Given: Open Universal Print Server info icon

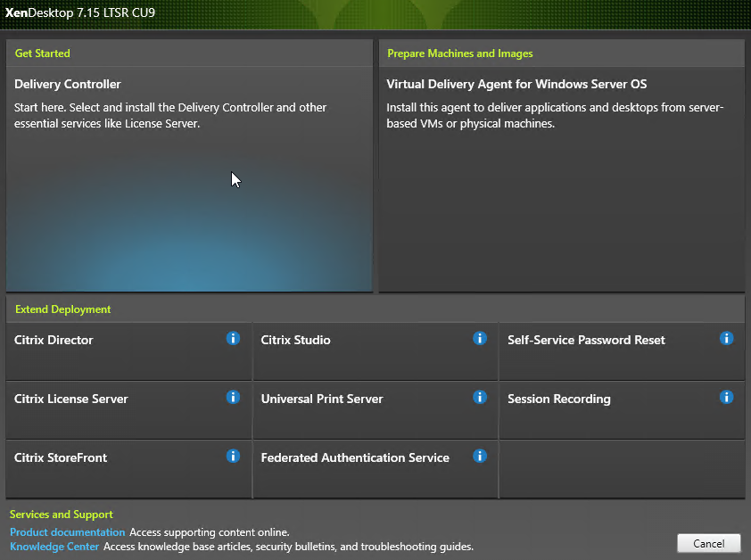Looking at the screenshot, I should pyautogui.click(x=480, y=397).
